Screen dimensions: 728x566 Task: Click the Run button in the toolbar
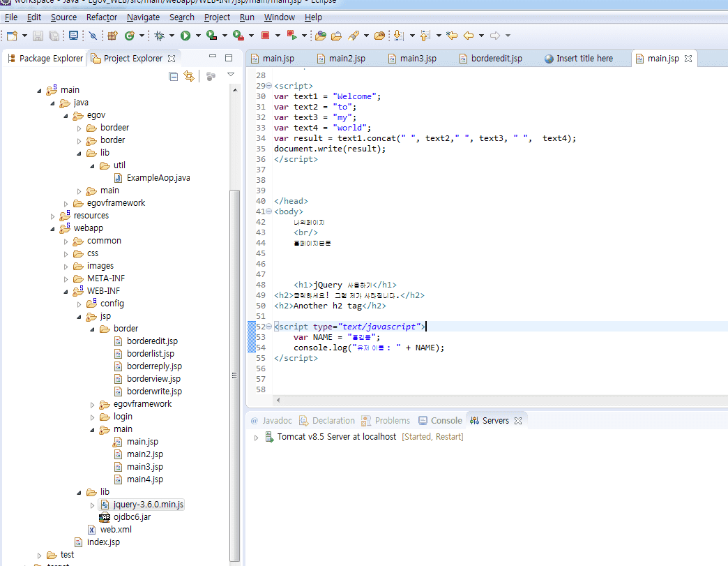[185, 36]
